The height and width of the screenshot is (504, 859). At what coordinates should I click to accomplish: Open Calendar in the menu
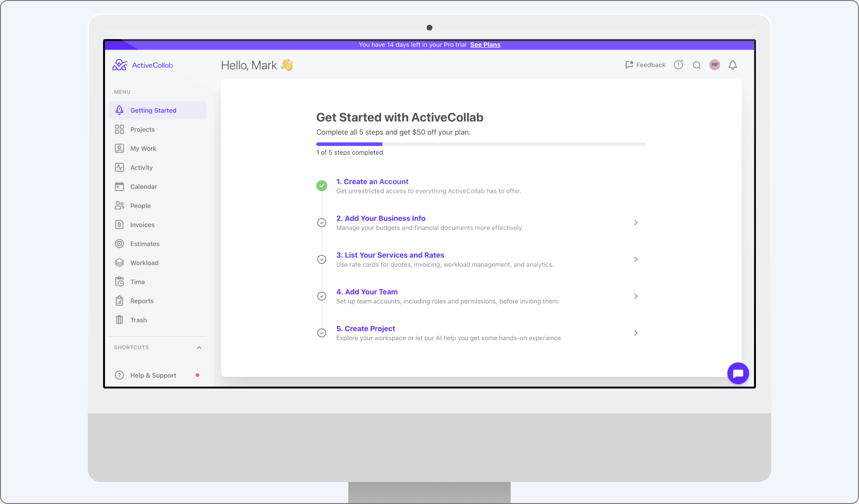click(x=157, y=187)
